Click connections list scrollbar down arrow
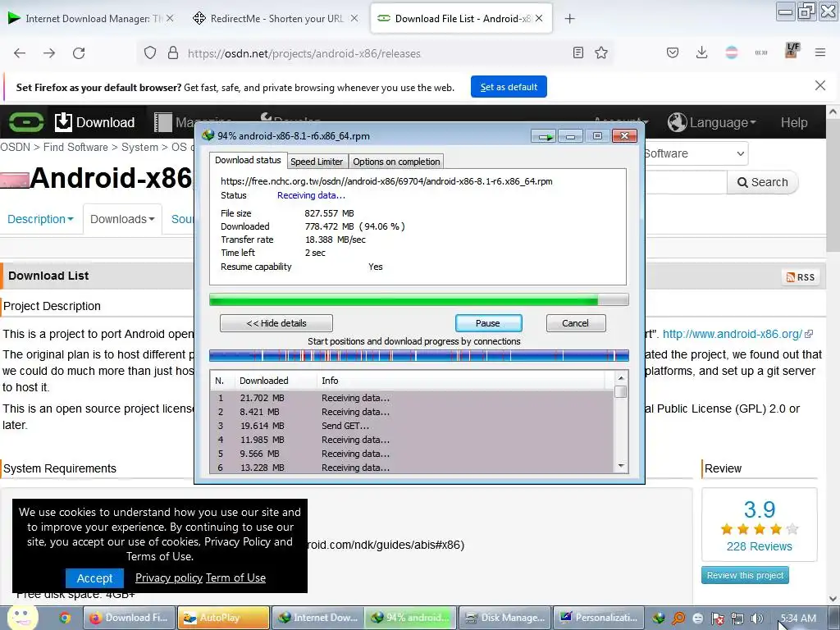Image resolution: width=840 pixels, height=630 pixels. 621,466
